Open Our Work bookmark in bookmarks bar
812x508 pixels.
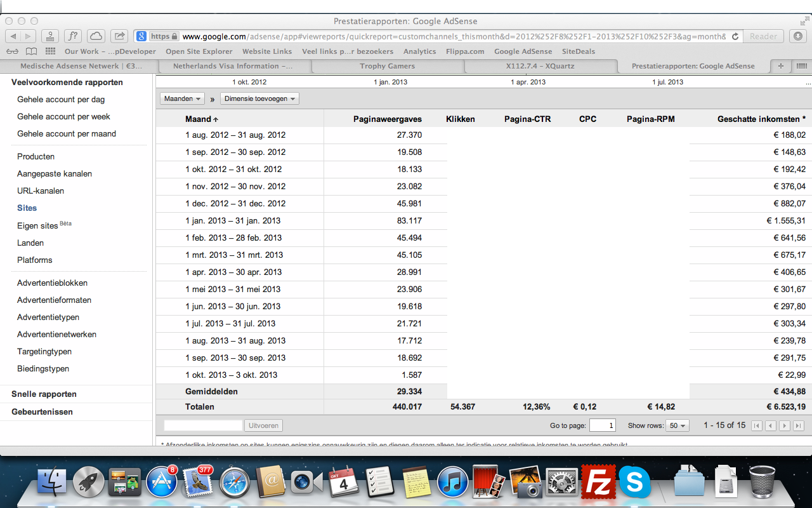[110, 51]
